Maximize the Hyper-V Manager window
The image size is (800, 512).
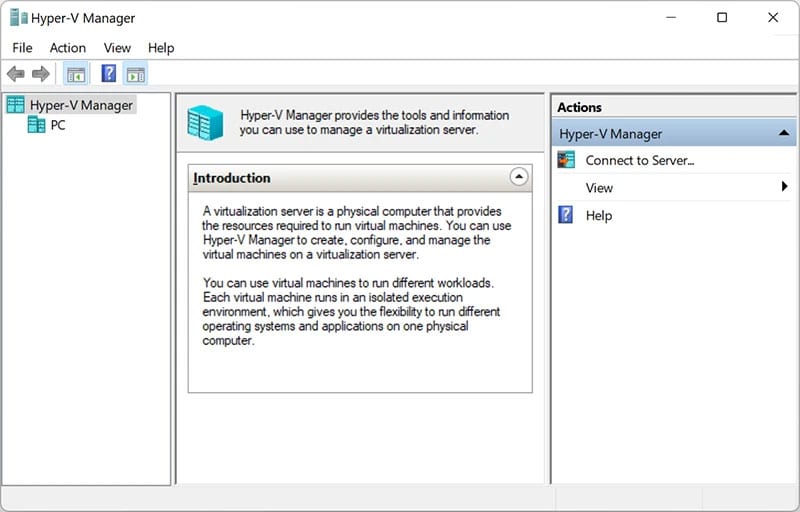(x=722, y=18)
